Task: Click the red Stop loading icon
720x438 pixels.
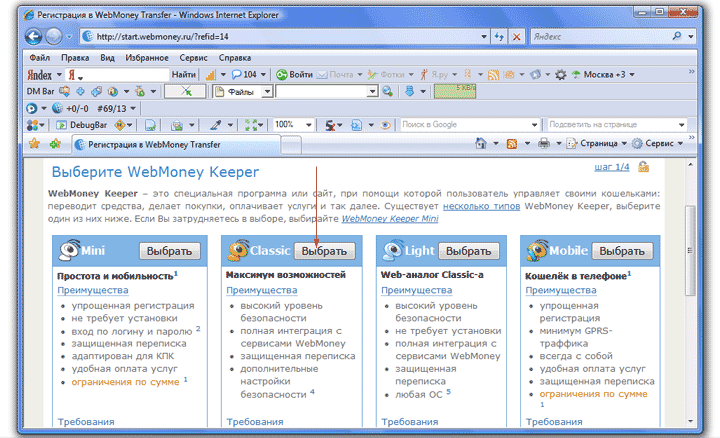Action: pos(517,37)
